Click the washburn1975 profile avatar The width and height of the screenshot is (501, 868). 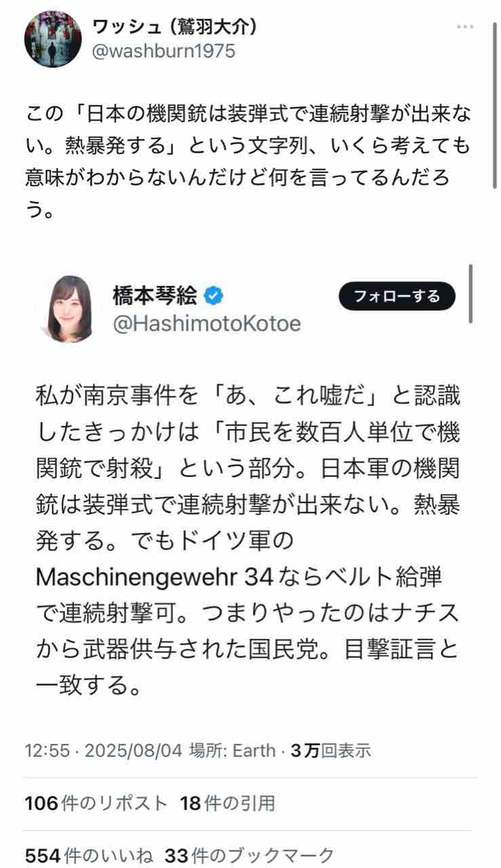point(53,39)
